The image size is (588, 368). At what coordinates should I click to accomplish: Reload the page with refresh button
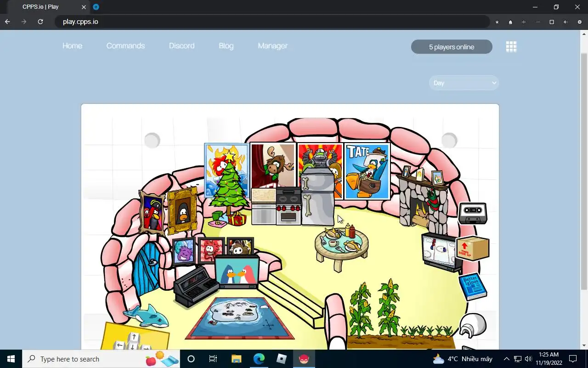click(x=40, y=22)
